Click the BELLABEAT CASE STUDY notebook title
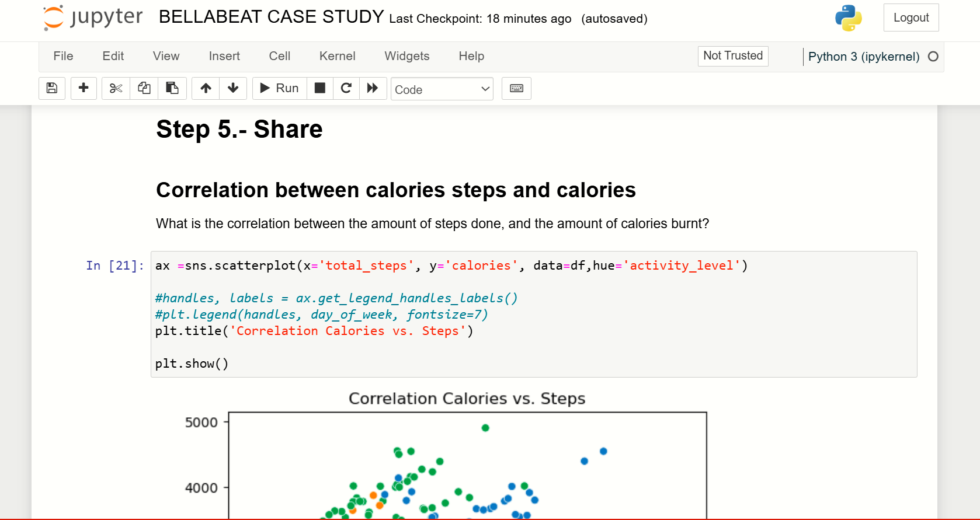Image resolution: width=980 pixels, height=520 pixels. pos(272,17)
